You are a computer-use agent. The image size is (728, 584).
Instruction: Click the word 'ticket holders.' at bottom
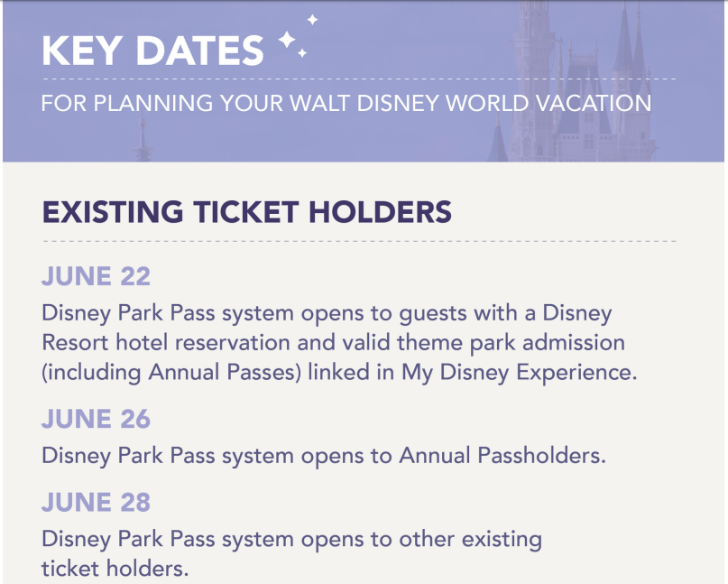click(x=115, y=569)
